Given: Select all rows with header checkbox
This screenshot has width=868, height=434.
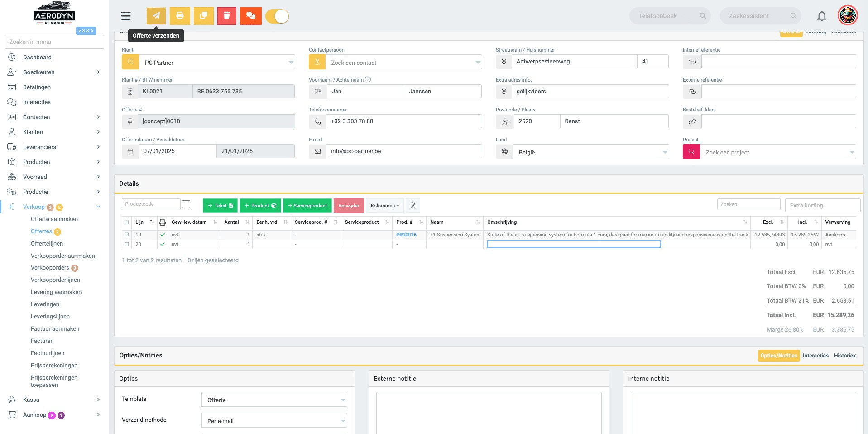Looking at the screenshot, I should point(127,222).
